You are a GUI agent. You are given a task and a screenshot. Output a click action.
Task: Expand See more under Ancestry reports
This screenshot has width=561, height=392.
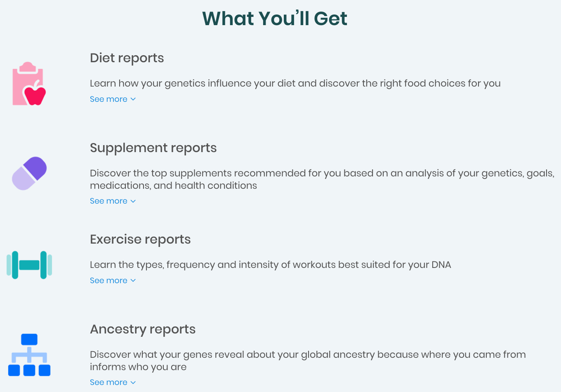[113, 383]
